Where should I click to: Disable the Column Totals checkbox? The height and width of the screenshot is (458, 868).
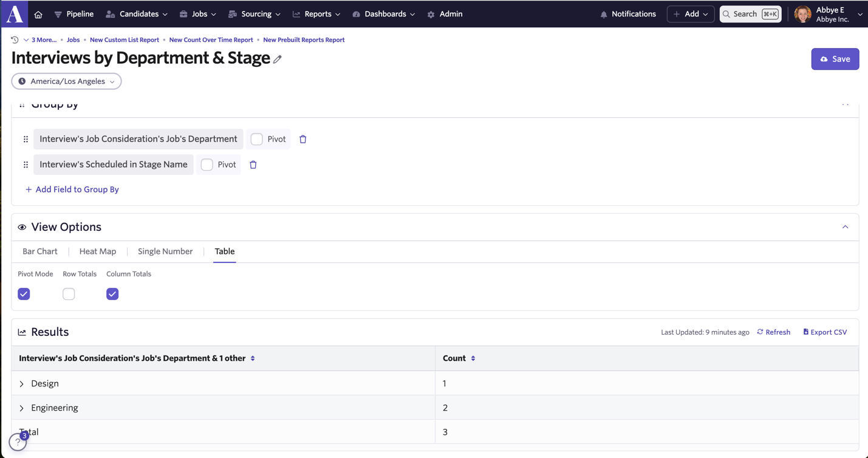[112, 294]
